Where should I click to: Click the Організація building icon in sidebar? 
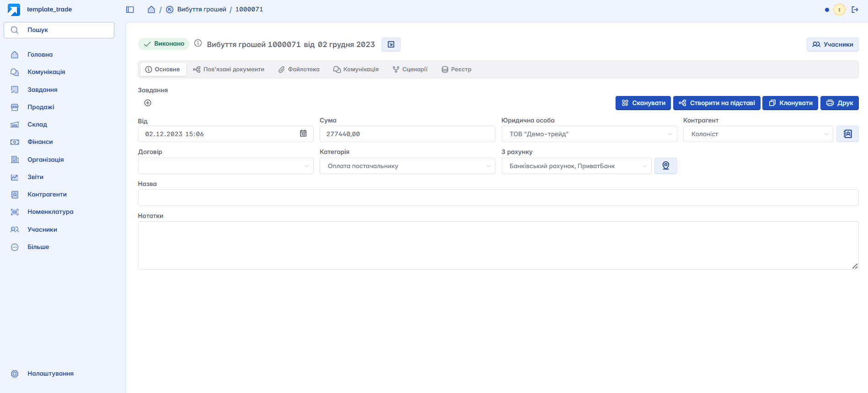tap(15, 159)
